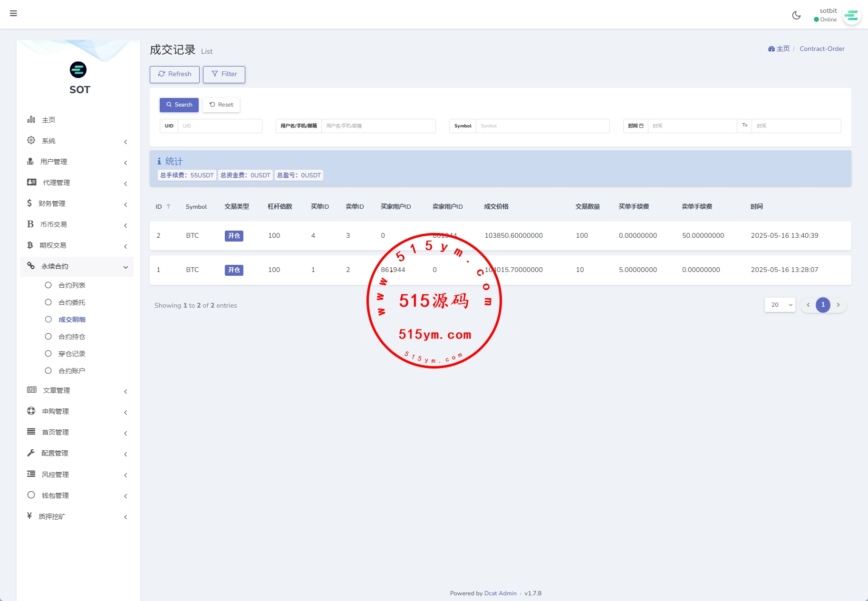The image size is (868, 601).
Task: Switch to dark mode with moon icon
Action: (x=796, y=15)
